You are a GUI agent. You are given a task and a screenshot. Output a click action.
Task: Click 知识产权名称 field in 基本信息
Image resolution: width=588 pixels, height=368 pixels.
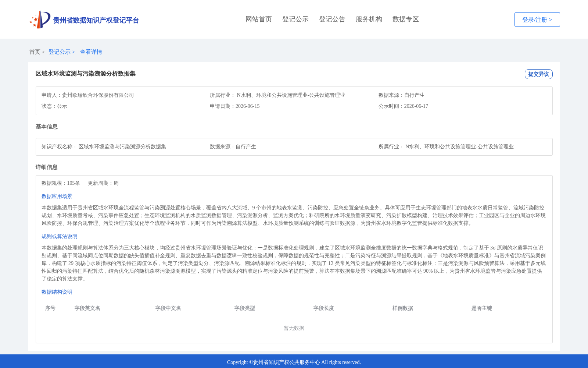pos(104,146)
